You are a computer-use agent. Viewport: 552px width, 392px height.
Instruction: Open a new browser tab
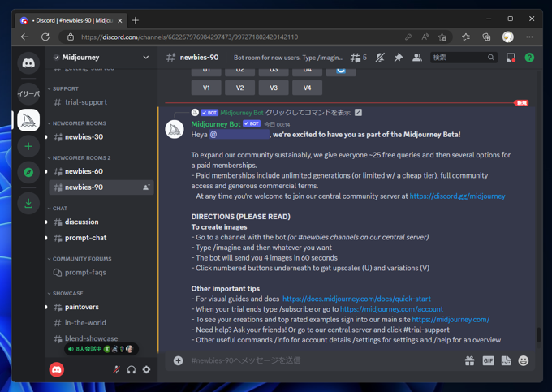pyautogui.click(x=136, y=20)
